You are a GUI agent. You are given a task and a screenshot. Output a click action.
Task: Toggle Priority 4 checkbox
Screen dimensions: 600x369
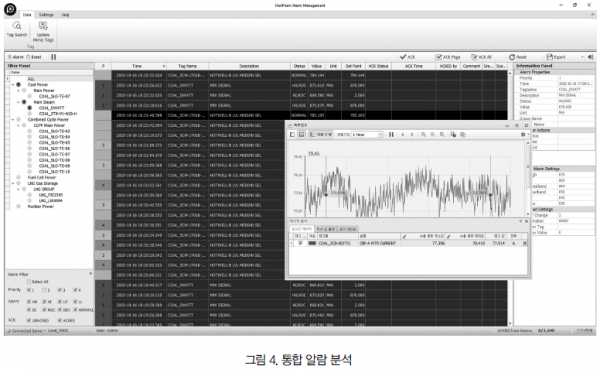pos(75,290)
